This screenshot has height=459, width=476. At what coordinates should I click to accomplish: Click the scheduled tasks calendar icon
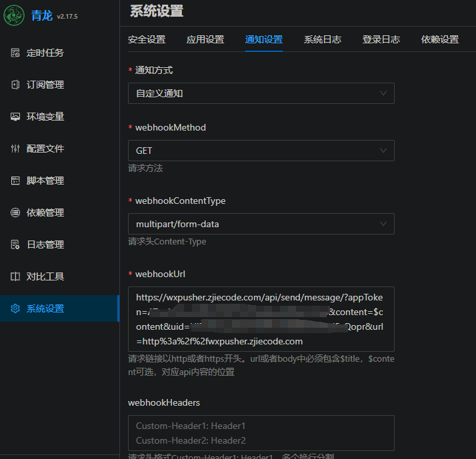pos(15,53)
